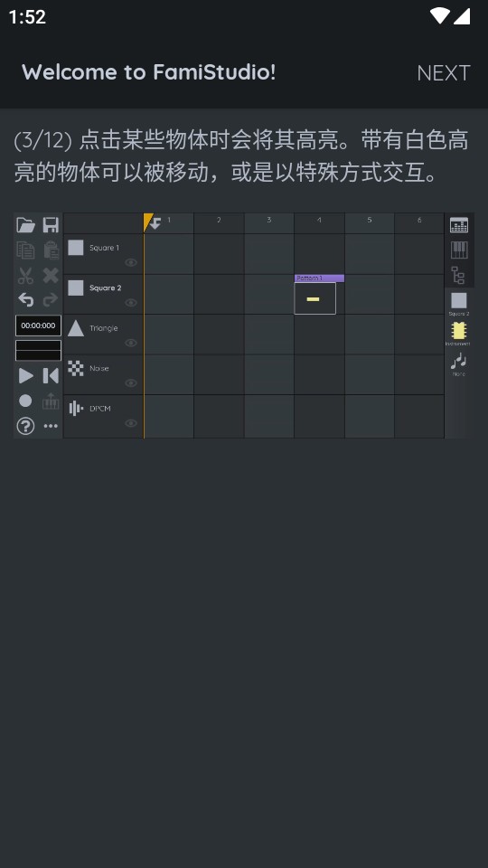This screenshot has height=868, width=488.
Task: Click the Paste clipboard icon
Action: [x=51, y=250]
